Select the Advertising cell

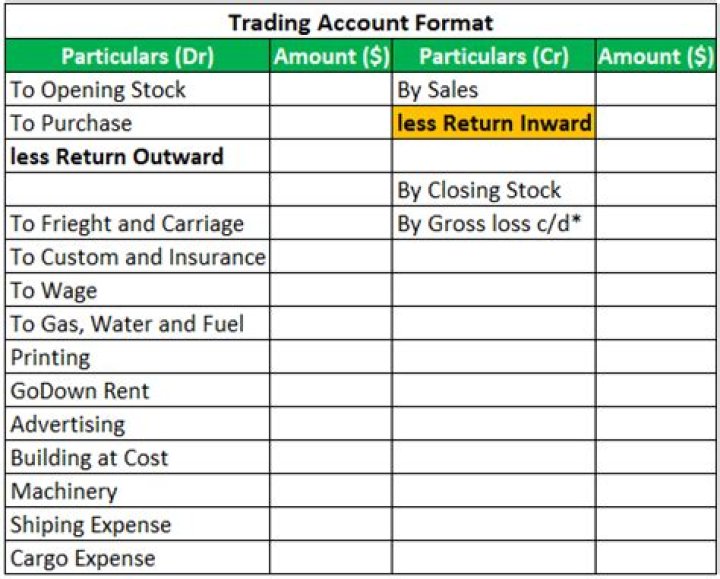point(137,425)
